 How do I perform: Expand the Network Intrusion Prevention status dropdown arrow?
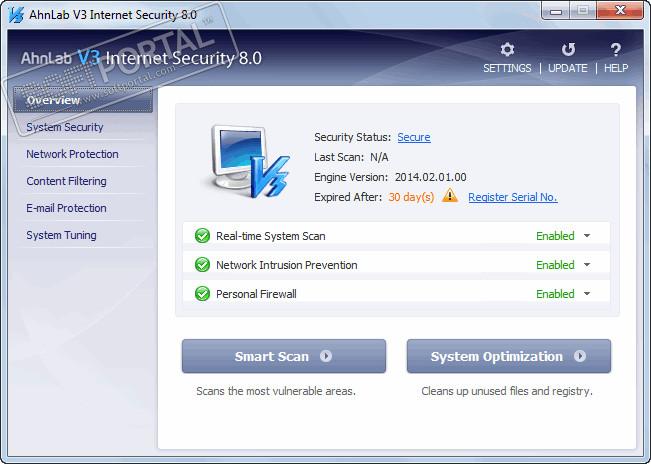click(x=587, y=265)
